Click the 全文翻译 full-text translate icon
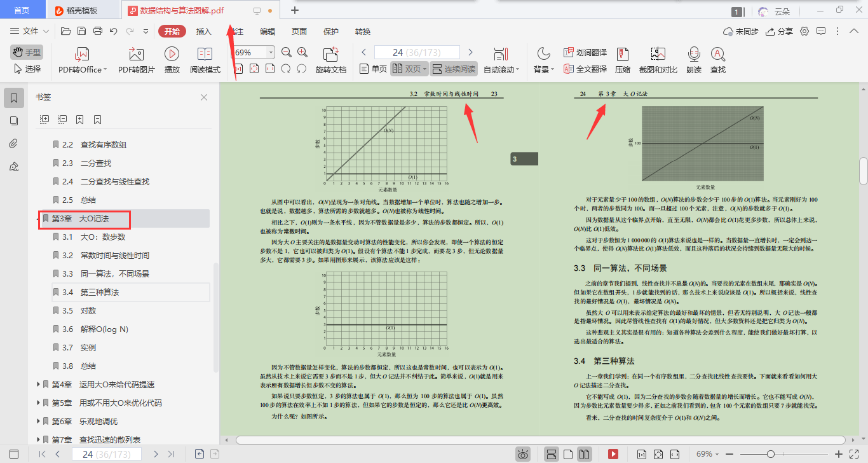The width and height of the screenshot is (868, 463). coord(569,69)
